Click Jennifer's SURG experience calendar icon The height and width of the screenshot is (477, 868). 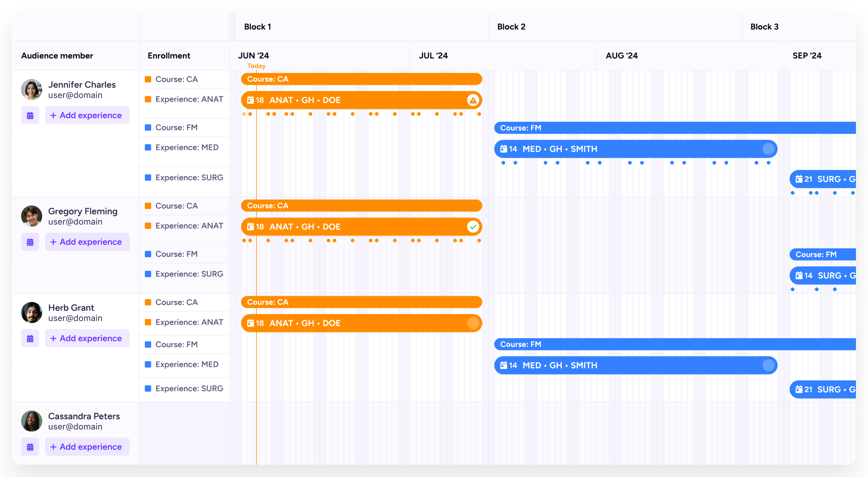(x=799, y=179)
